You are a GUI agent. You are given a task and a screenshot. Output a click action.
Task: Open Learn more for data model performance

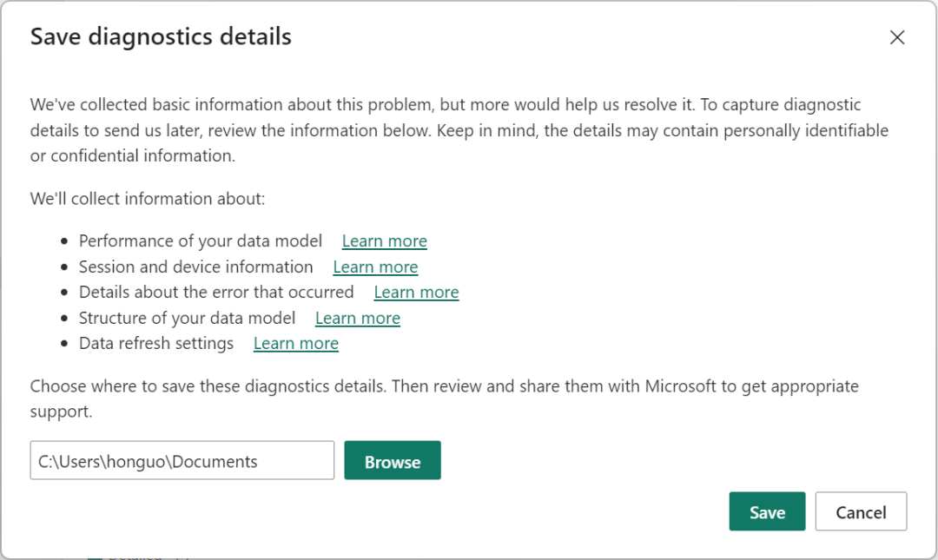385,240
